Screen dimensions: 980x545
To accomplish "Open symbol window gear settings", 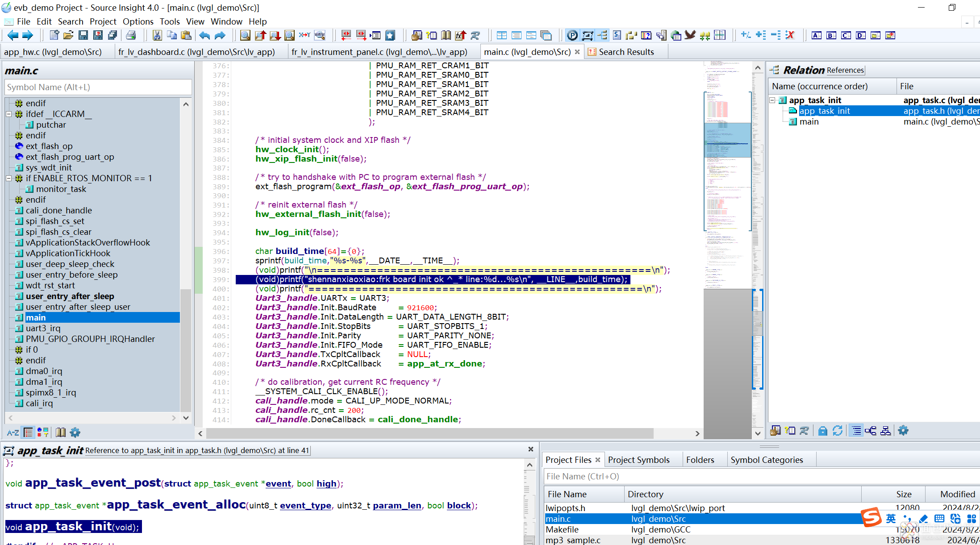I will [75, 432].
